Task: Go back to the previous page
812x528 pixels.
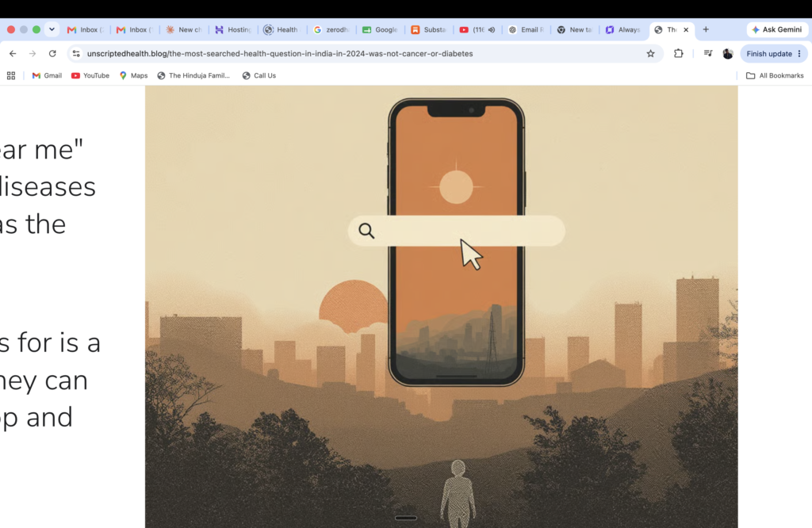Action: (13, 53)
